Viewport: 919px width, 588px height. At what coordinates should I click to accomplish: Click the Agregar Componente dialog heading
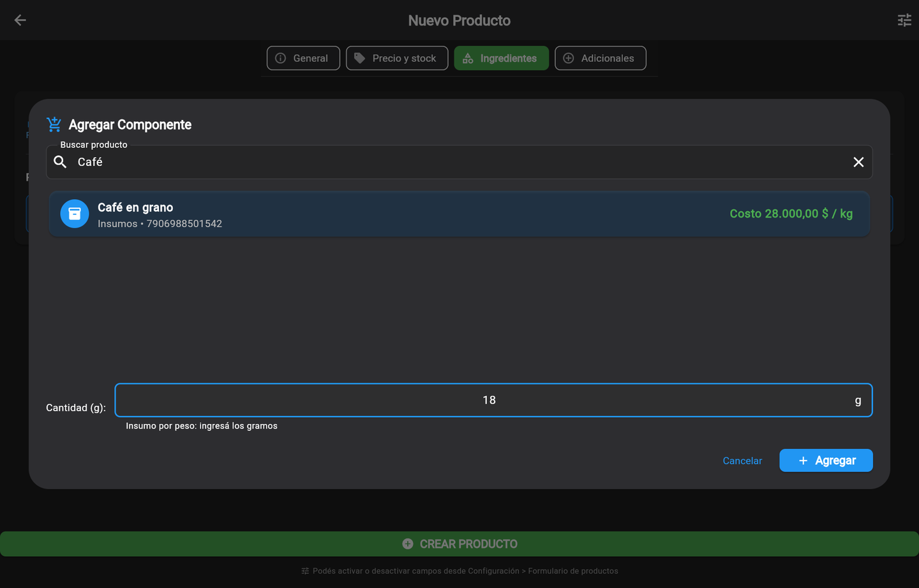pyautogui.click(x=130, y=124)
